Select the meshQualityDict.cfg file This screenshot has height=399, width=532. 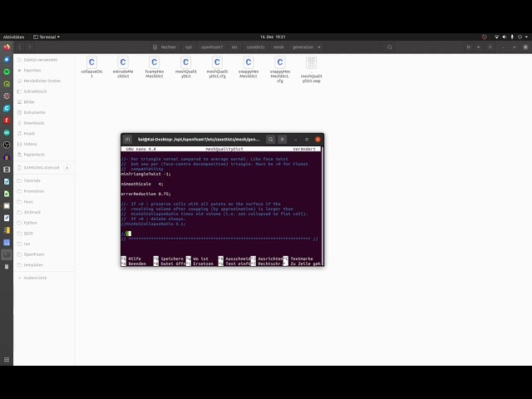[x=217, y=66]
